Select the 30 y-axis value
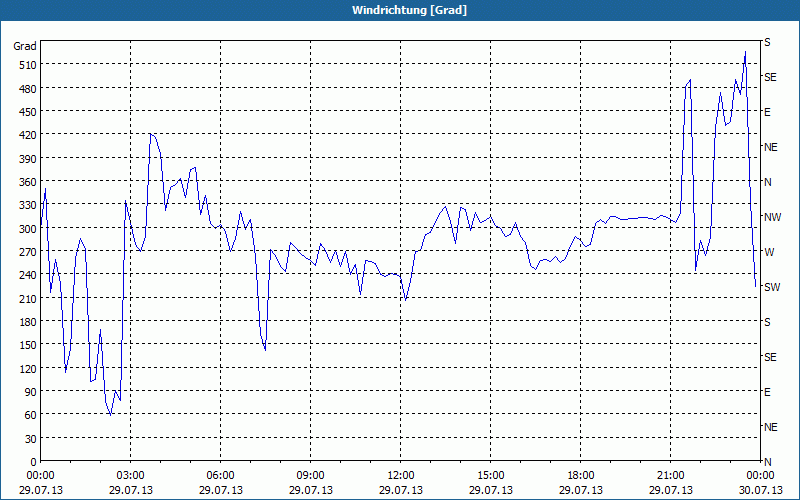Screen dimensions: 800x500 (31, 439)
